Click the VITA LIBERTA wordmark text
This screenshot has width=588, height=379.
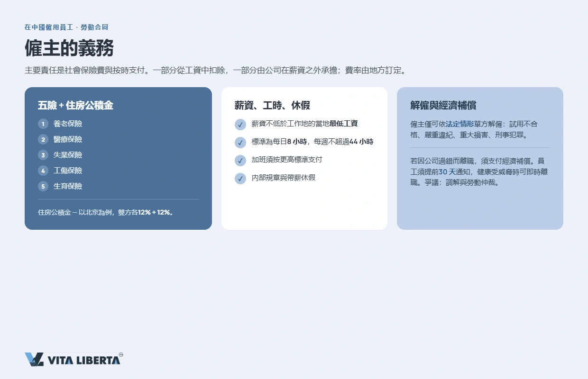click(x=83, y=361)
